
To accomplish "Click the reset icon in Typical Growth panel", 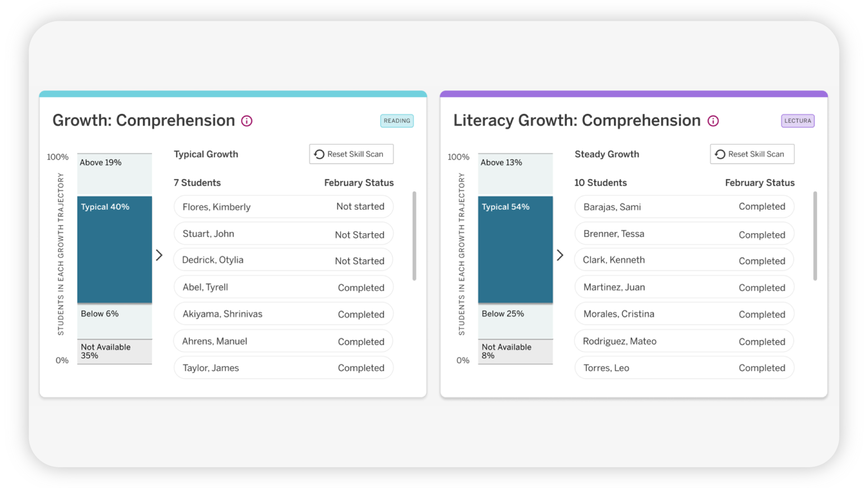I will pos(319,155).
